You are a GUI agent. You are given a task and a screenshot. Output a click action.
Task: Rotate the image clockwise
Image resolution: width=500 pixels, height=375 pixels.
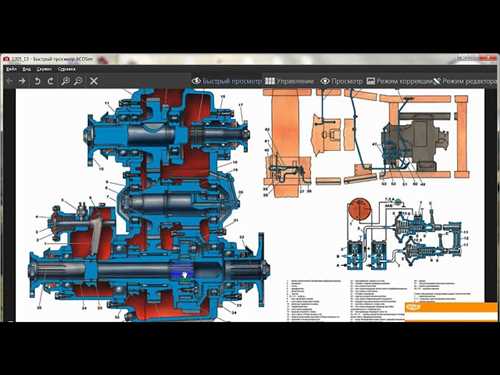pos(50,81)
